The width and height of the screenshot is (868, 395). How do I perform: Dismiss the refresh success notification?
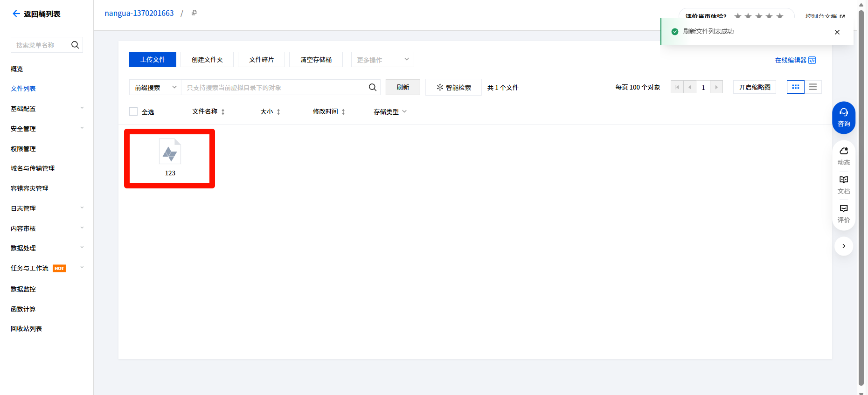[x=837, y=32]
